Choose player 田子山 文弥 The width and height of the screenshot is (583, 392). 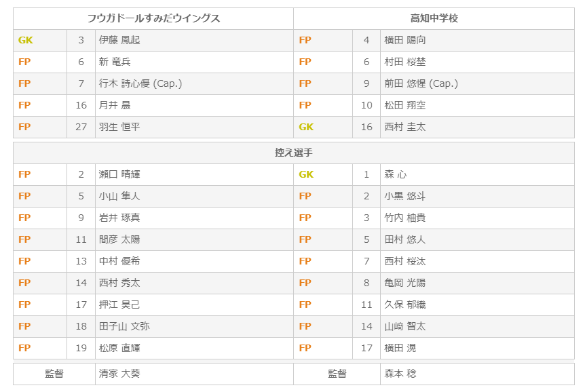pos(124,326)
